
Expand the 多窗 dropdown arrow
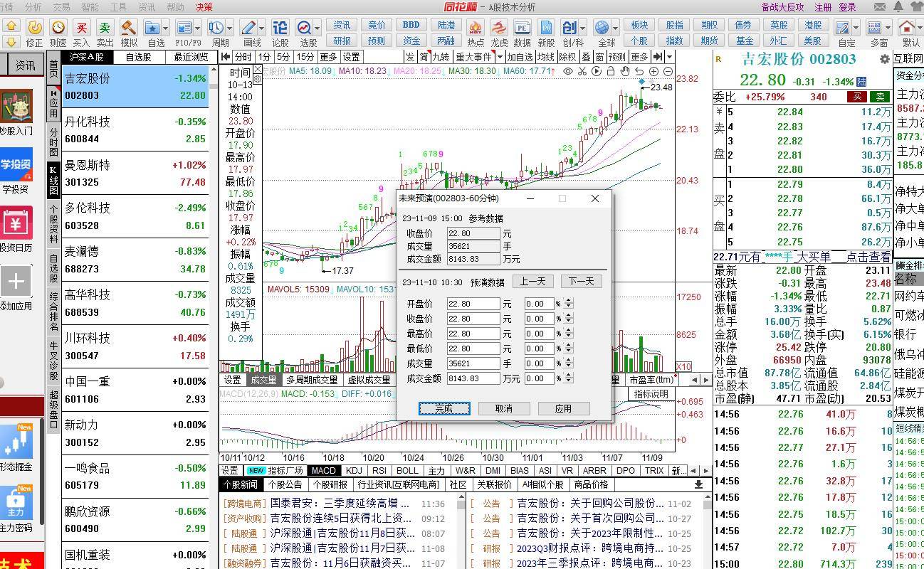888,28
